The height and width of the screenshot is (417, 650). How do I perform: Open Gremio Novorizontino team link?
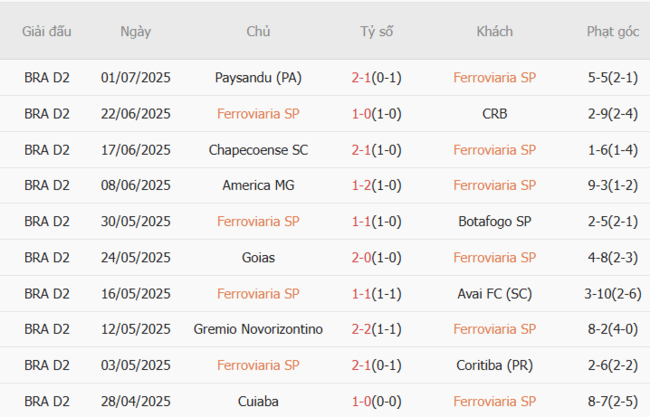pyautogui.click(x=258, y=329)
